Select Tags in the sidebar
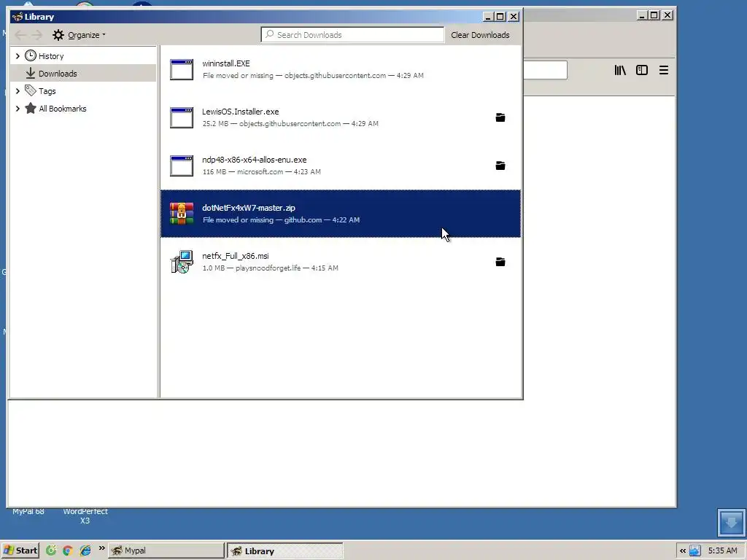 tap(83, 90)
